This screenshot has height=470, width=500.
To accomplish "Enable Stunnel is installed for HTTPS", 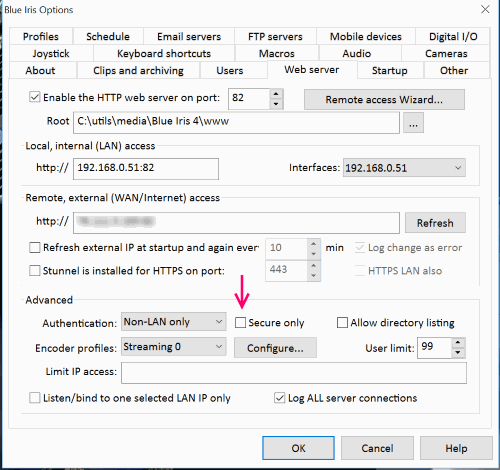I will [35, 270].
